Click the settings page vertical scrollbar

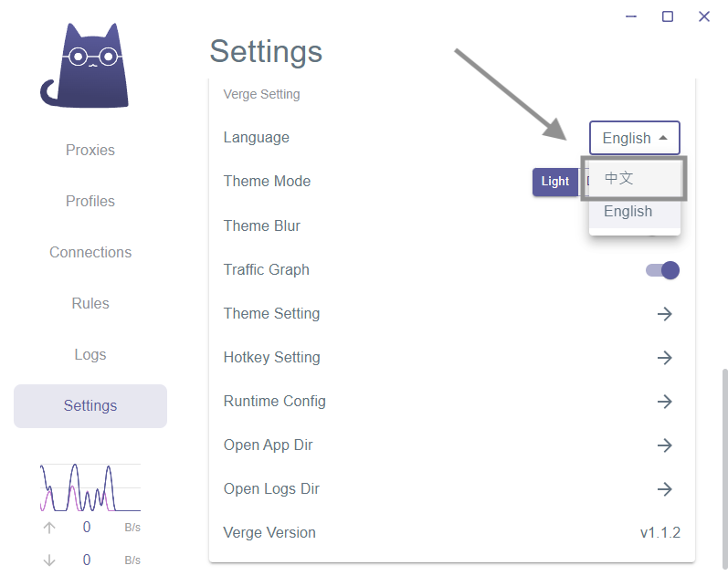724,469
